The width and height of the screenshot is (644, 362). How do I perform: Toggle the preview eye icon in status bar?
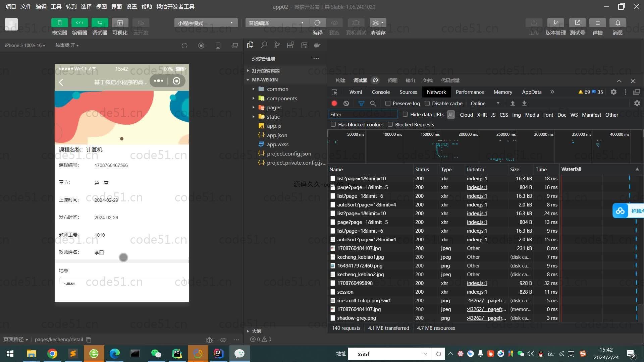(x=223, y=340)
